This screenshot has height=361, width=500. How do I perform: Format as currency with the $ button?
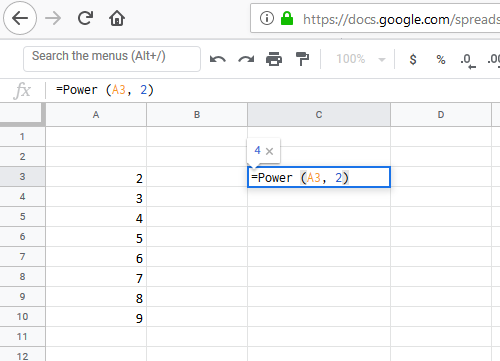pyautogui.click(x=413, y=59)
